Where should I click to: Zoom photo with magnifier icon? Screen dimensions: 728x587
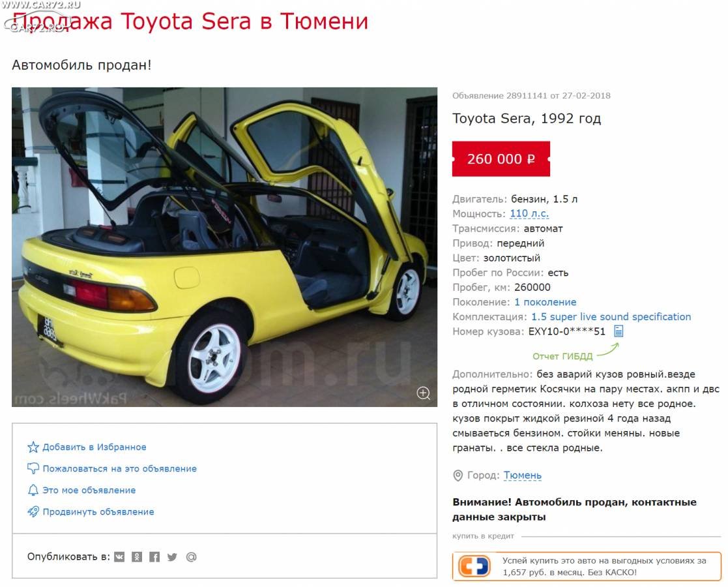point(423,393)
